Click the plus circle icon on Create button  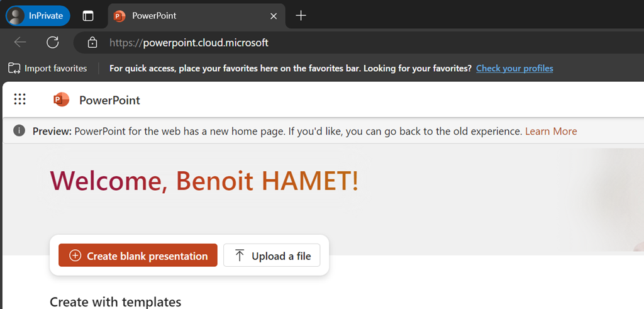(x=75, y=256)
